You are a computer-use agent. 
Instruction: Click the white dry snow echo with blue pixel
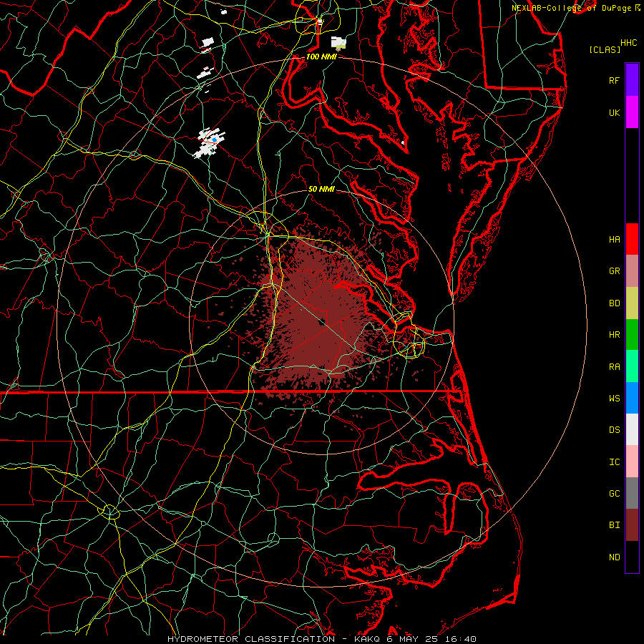pos(209,142)
